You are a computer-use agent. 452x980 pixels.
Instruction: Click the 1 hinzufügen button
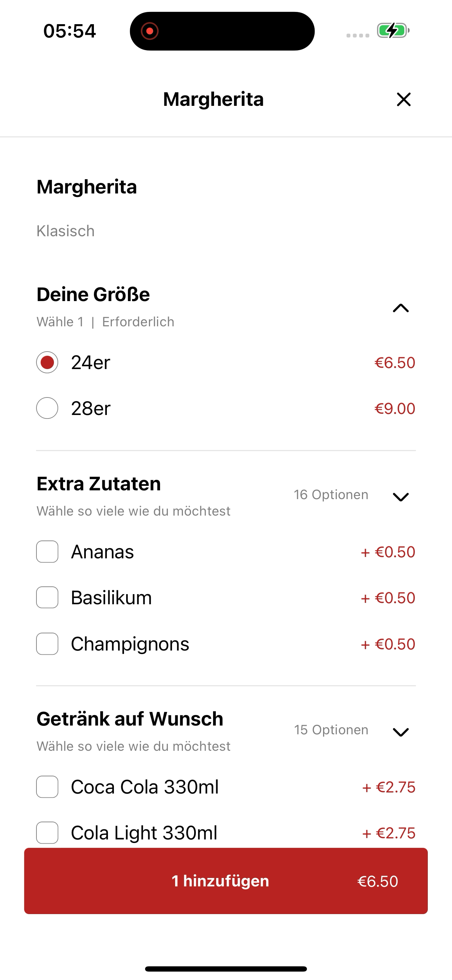(x=226, y=881)
